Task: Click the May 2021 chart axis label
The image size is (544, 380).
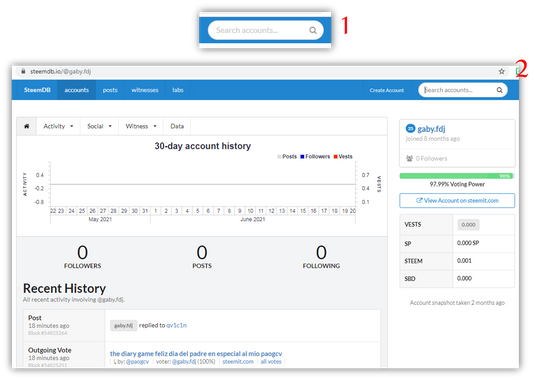Action: pyautogui.click(x=100, y=219)
